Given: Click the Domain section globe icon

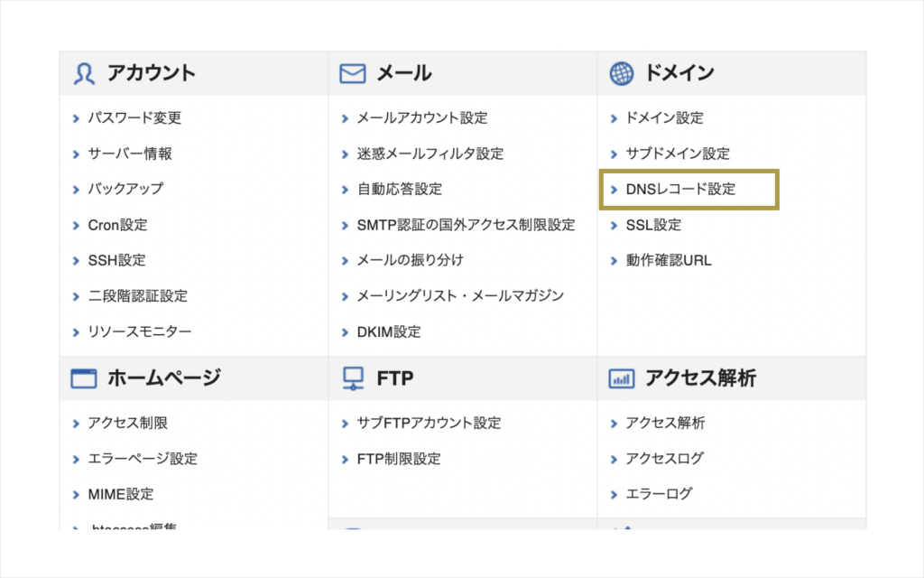Looking at the screenshot, I should click(621, 74).
